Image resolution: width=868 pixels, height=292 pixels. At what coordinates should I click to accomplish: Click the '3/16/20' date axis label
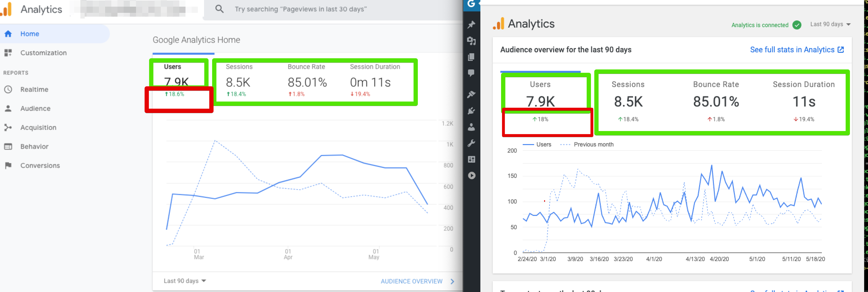[599, 259]
